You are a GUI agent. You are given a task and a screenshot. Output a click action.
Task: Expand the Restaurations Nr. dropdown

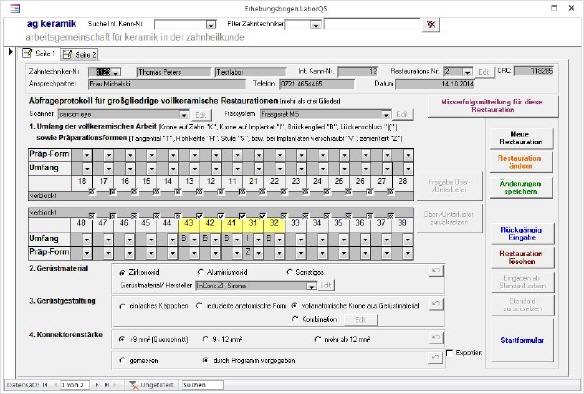point(468,72)
